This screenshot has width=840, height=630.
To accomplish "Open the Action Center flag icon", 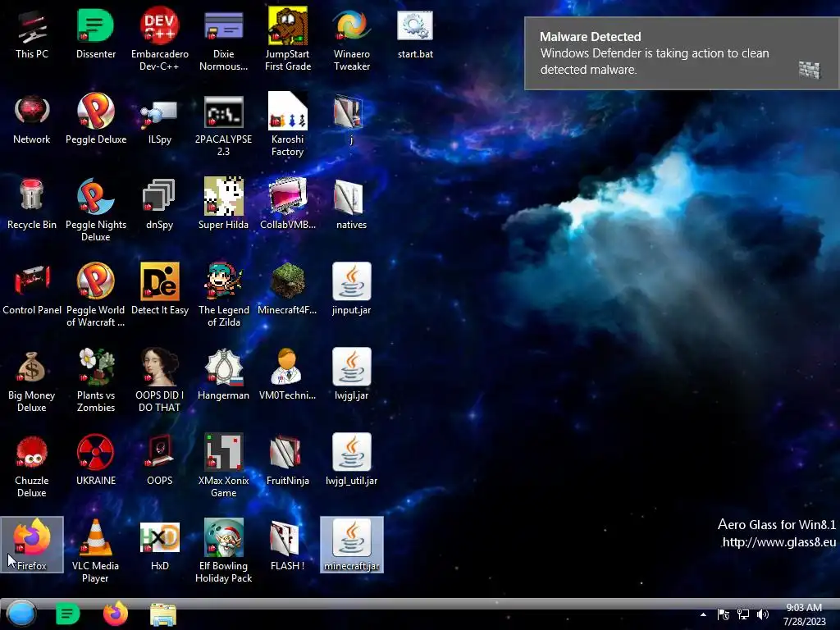I will pyautogui.click(x=724, y=614).
